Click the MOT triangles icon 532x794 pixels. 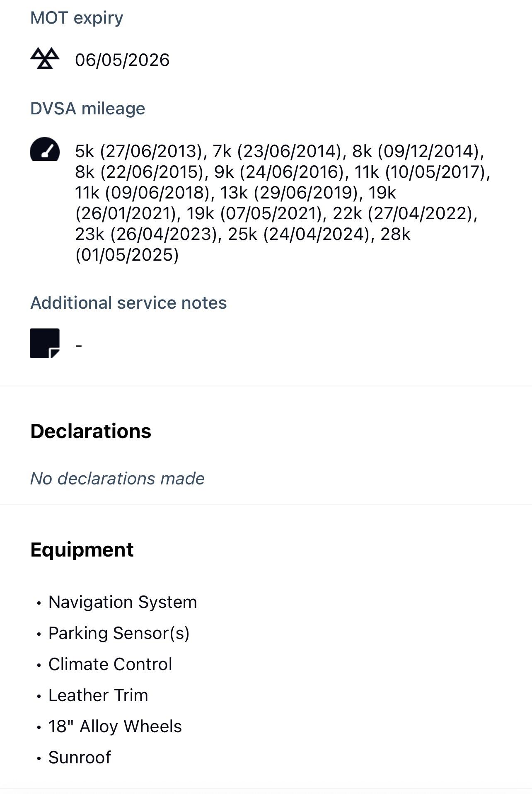45,59
